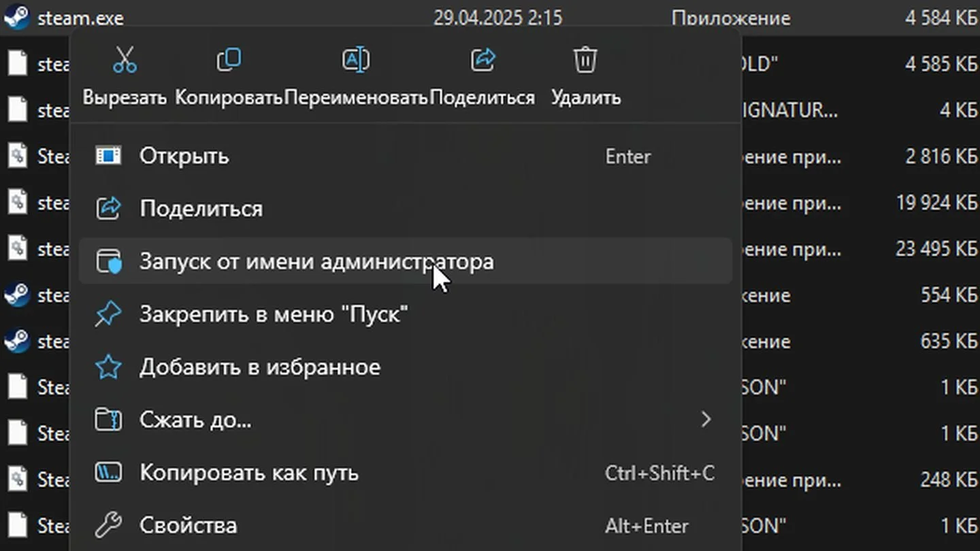This screenshot has height=551, width=980.
Task: Click the Ctrl+Shift+C shortcut hint
Action: click(659, 473)
